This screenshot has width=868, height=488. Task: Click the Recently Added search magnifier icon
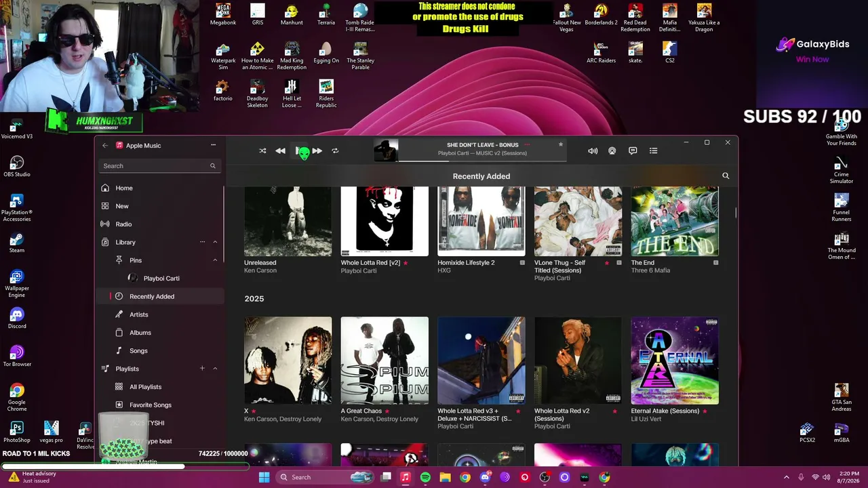(726, 176)
